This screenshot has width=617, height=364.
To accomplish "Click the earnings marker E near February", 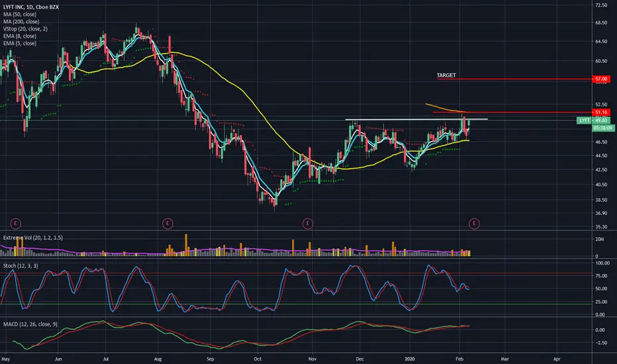I will pyautogui.click(x=474, y=224).
